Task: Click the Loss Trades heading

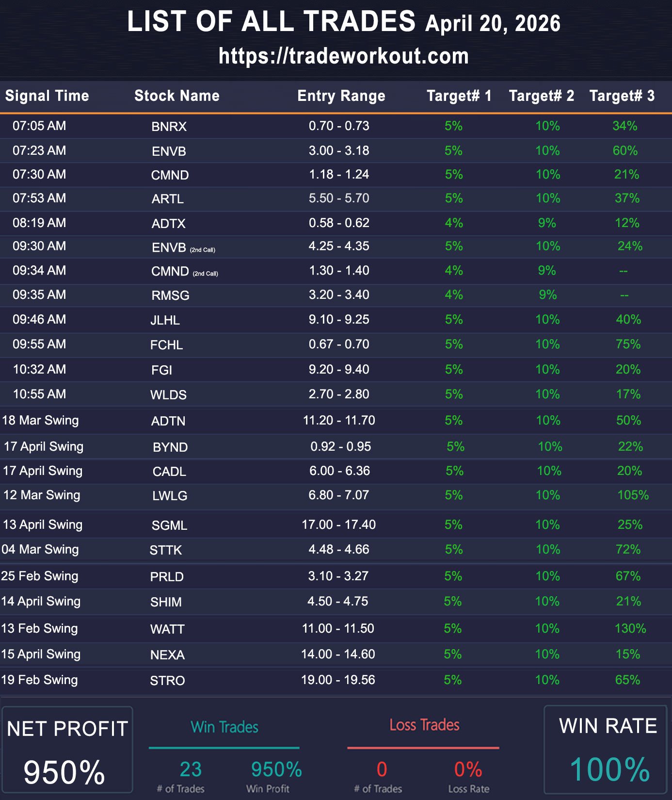Action: pos(424,725)
